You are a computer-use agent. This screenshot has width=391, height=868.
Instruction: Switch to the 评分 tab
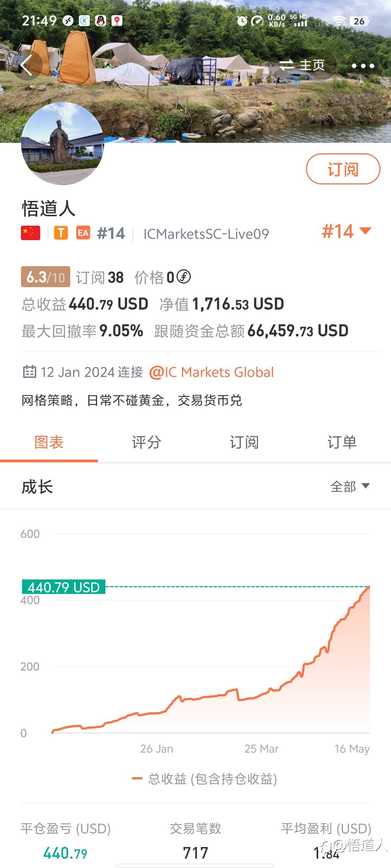click(x=147, y=442)
